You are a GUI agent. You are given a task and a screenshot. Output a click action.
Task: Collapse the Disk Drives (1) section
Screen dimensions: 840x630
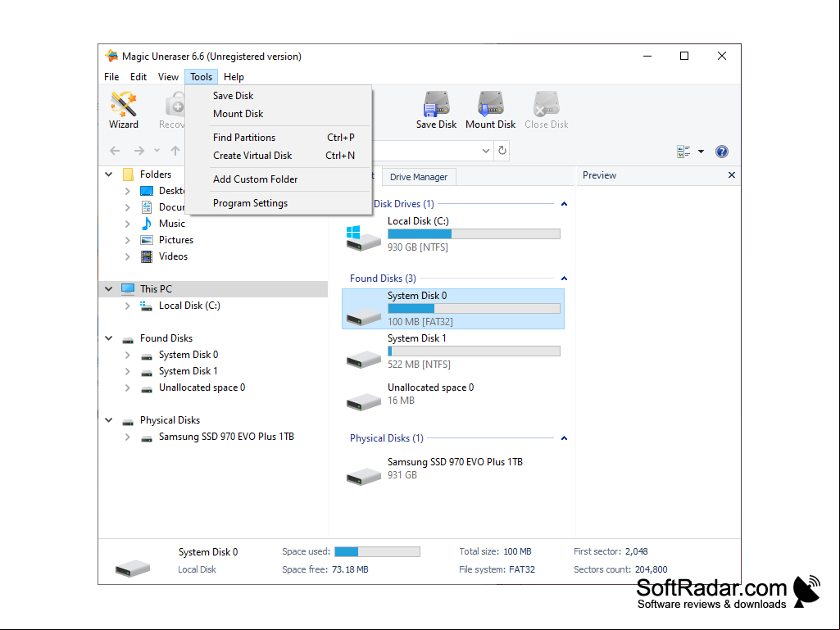pyautogui.click(x=564, y=203)
